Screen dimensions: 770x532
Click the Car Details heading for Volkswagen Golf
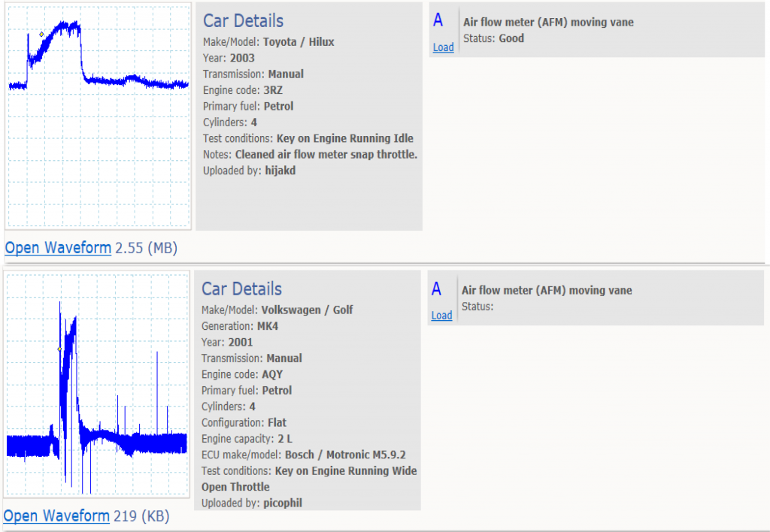[241, 289]
